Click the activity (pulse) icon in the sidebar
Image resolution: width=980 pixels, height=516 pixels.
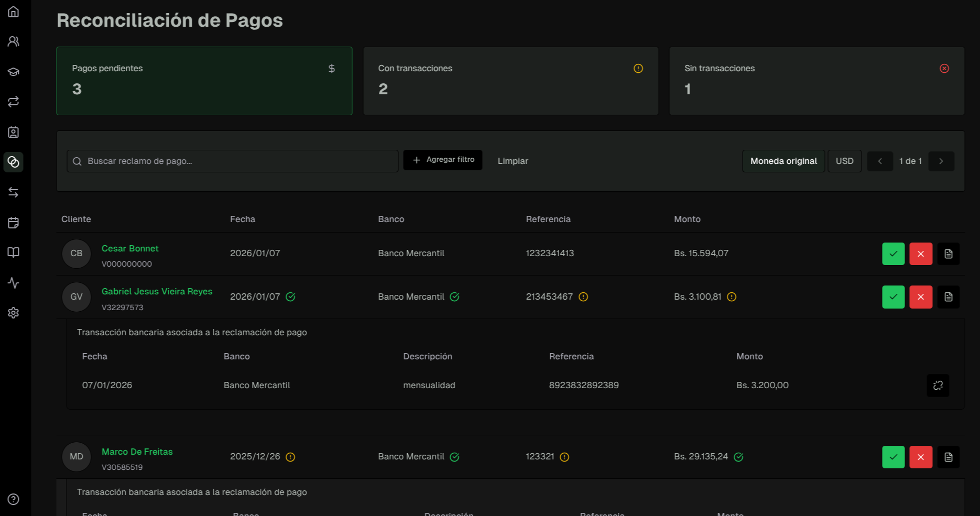13,283
